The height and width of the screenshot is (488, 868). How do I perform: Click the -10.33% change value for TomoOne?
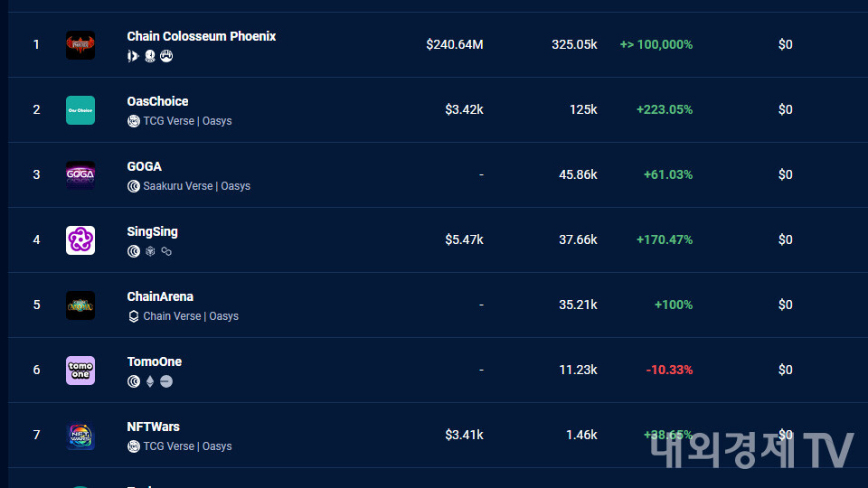669,370
